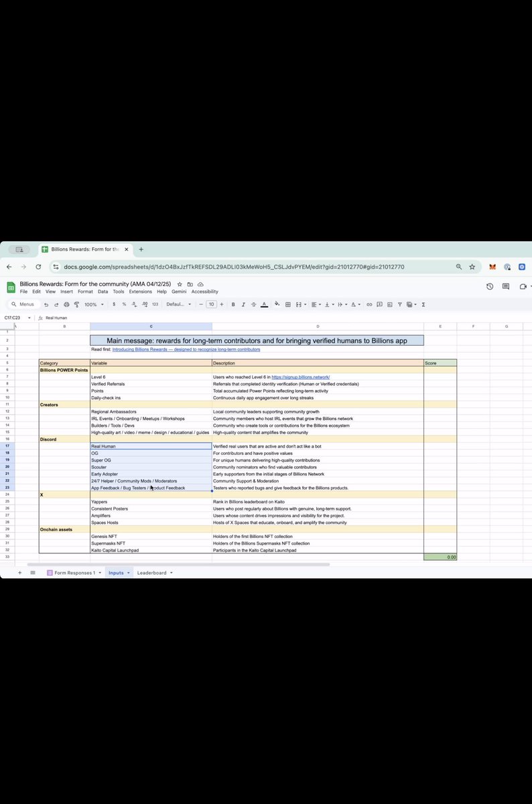This screenshot has height=804, width=532.
Task: Reload the page in browser
Action: 40,267
